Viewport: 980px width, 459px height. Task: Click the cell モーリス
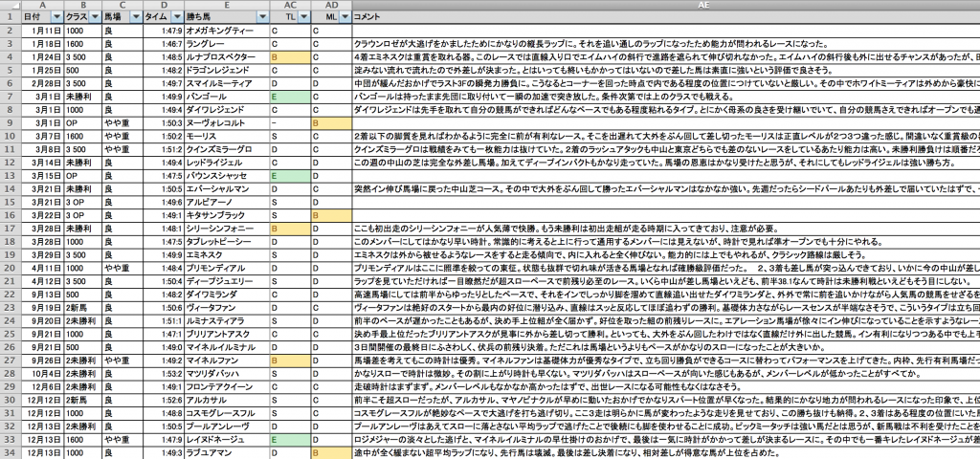228,136
